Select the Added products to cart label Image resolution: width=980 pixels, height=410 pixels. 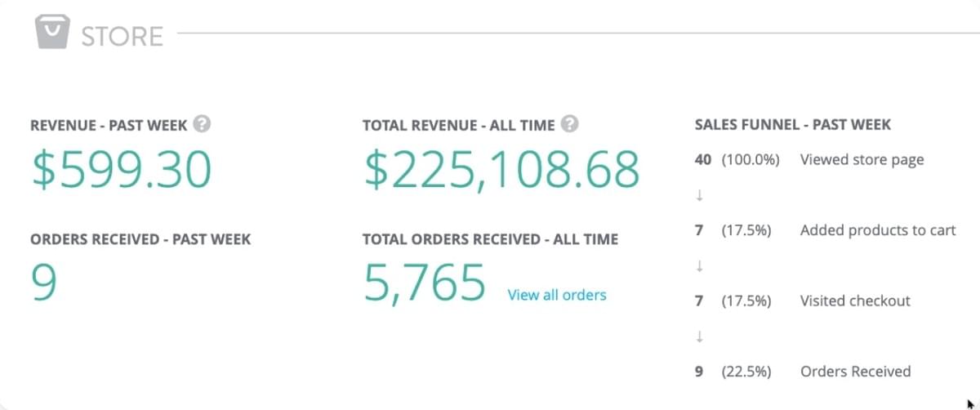[x=877, y=230]
